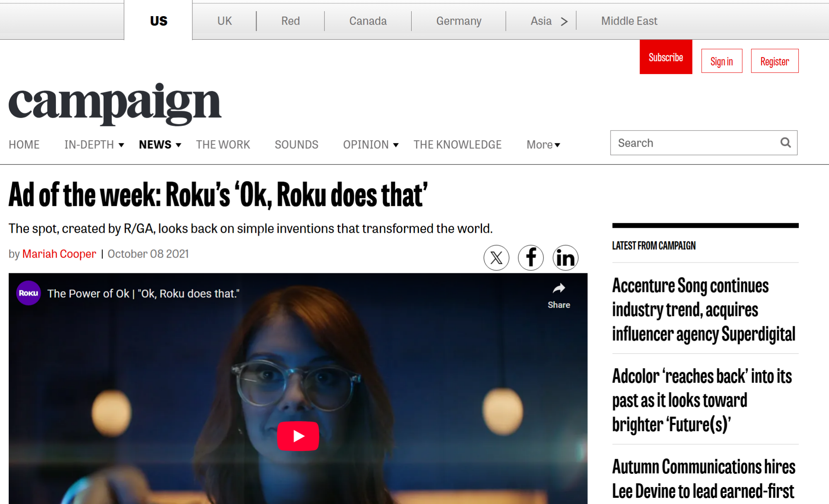Screen dimensions: 829x504
Task: Click the Campaign logo
Action: (x=115, y=104)
